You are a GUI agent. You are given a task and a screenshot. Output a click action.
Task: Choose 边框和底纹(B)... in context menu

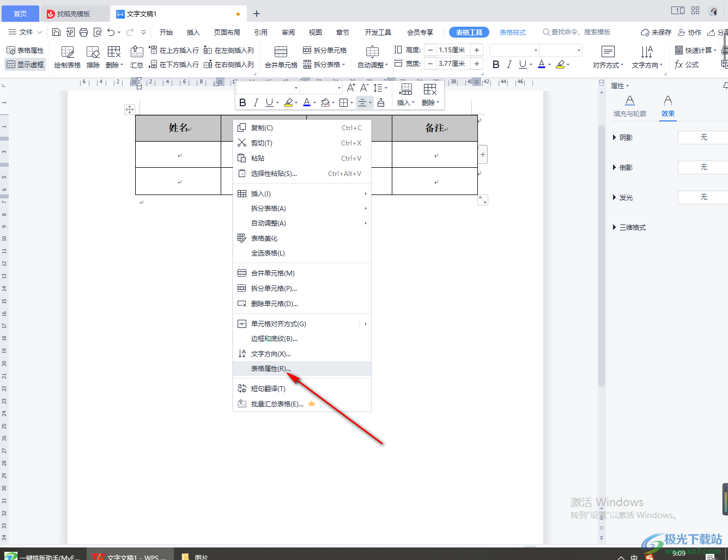302,339
